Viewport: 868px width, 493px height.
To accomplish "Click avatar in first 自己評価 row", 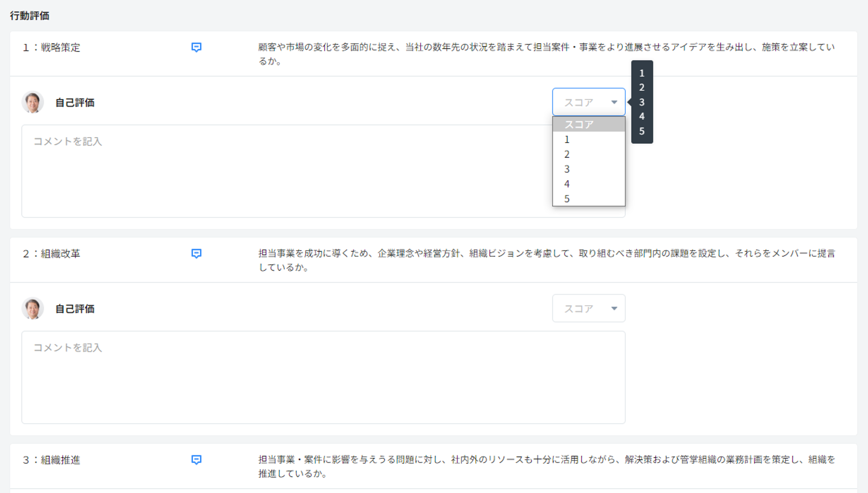I will tap(32, 102).
